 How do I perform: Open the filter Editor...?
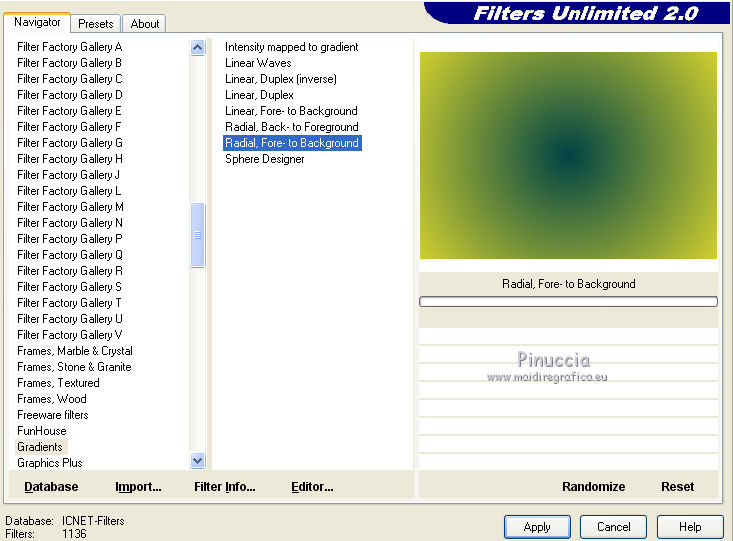[312, 487]
